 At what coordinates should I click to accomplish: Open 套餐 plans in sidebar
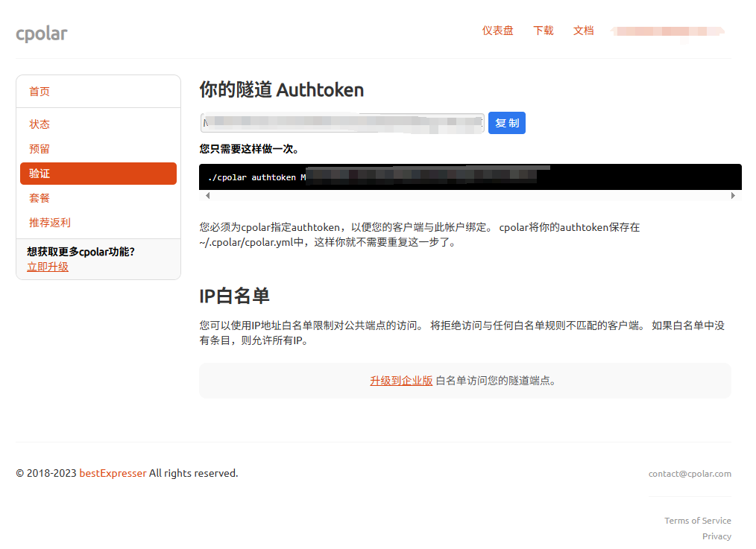(39, 198)
